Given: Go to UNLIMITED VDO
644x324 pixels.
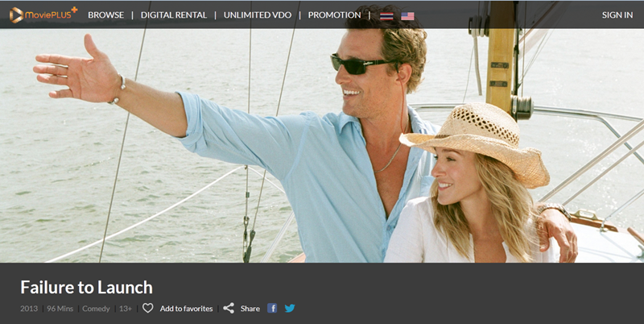Looking at the screenshot, I should click(x=258, y=15).
